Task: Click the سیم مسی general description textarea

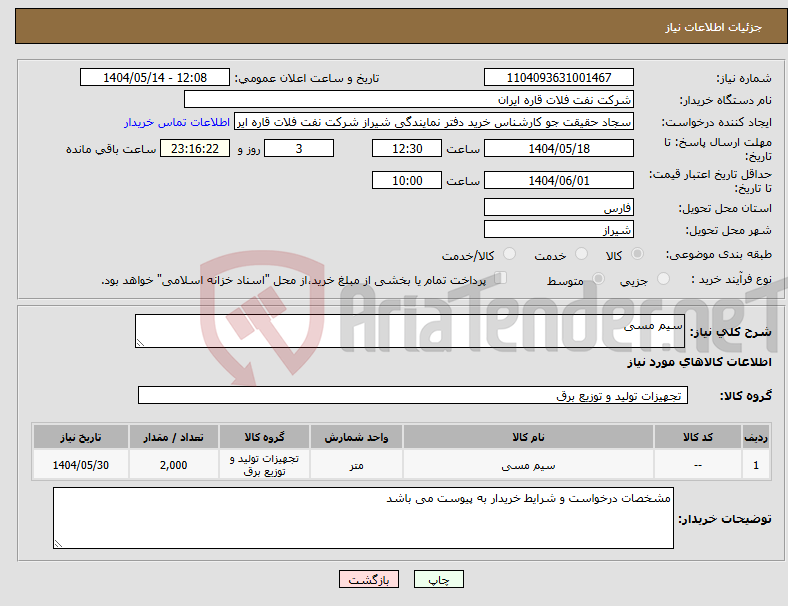Action: click(410, 331)
